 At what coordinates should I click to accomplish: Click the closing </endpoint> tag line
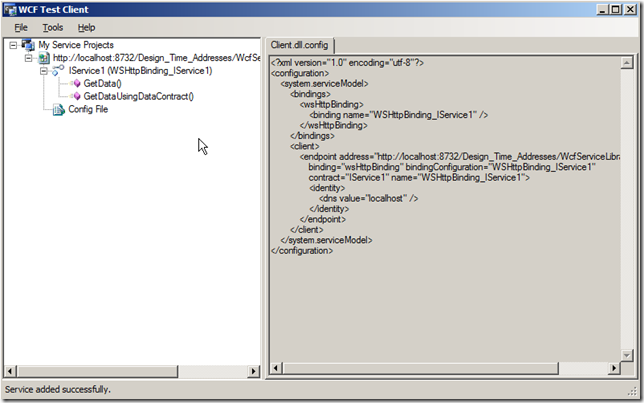click(323, 219)
